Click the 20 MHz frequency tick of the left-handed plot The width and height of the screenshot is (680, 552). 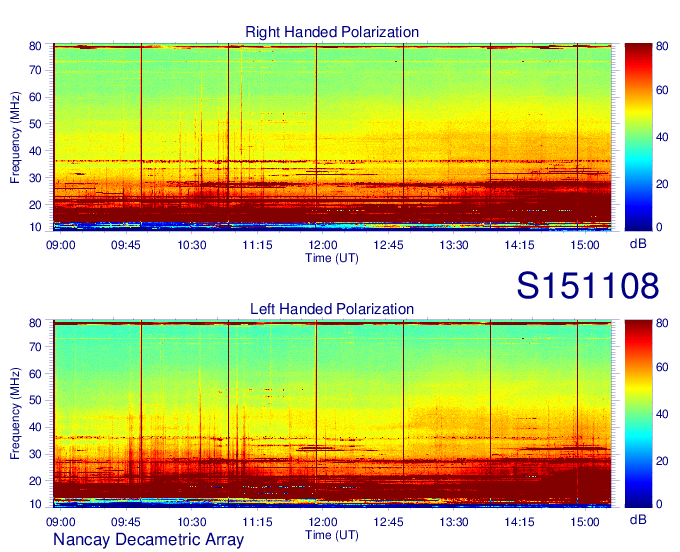coord(35,481)
